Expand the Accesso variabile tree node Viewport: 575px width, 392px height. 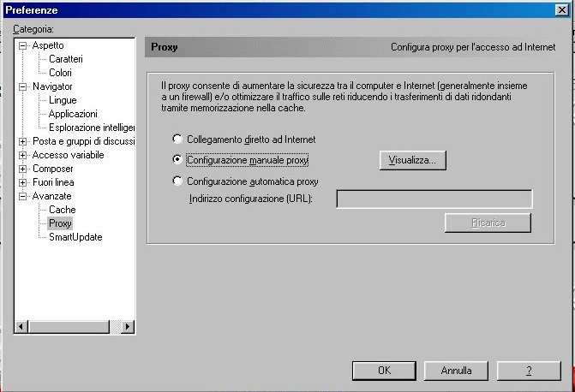pos(23,155)
